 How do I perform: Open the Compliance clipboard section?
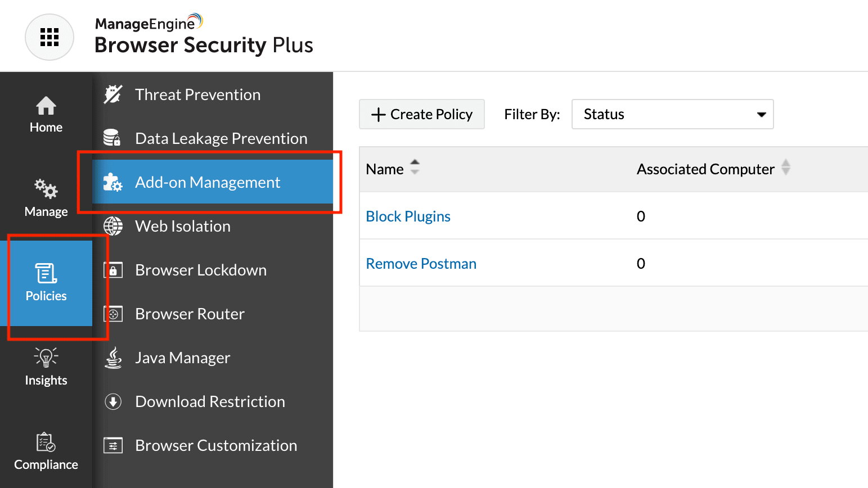(x=46, y=451)
